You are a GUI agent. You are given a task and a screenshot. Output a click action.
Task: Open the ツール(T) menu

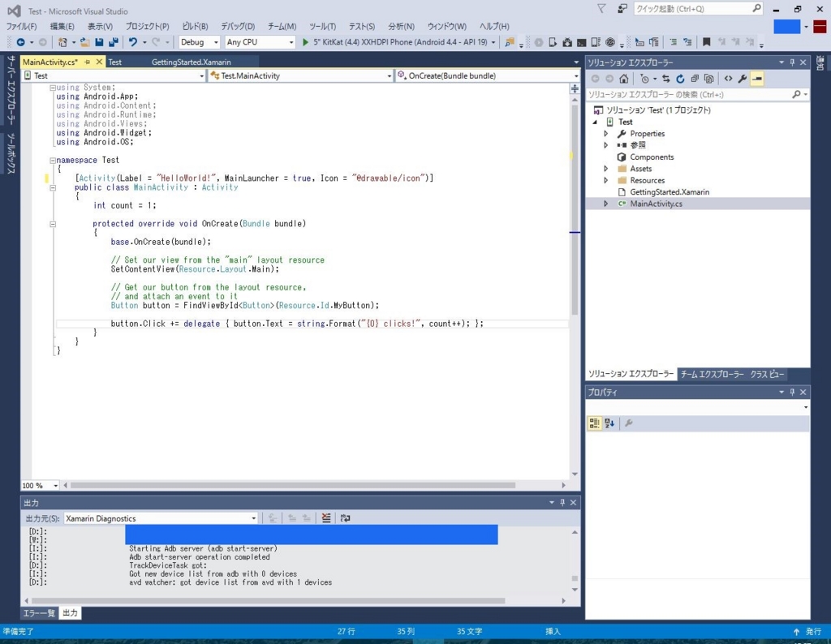pyautogui.click(x=322, y=26)
